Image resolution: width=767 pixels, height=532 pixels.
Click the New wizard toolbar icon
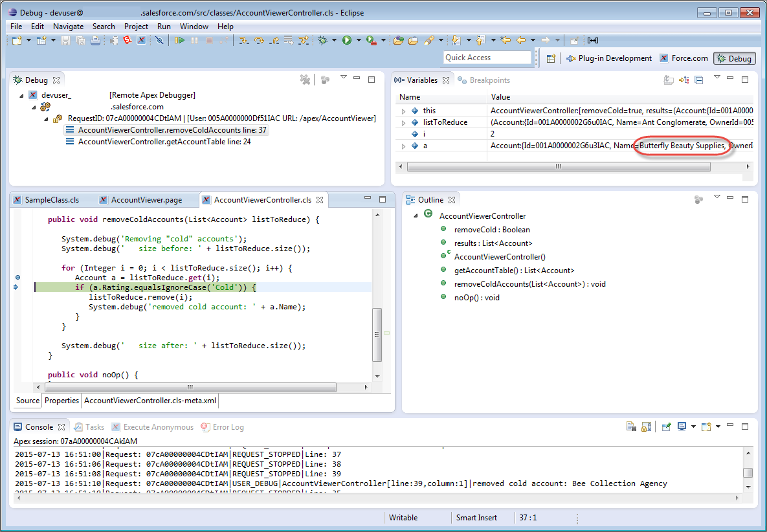coord(17,41)
